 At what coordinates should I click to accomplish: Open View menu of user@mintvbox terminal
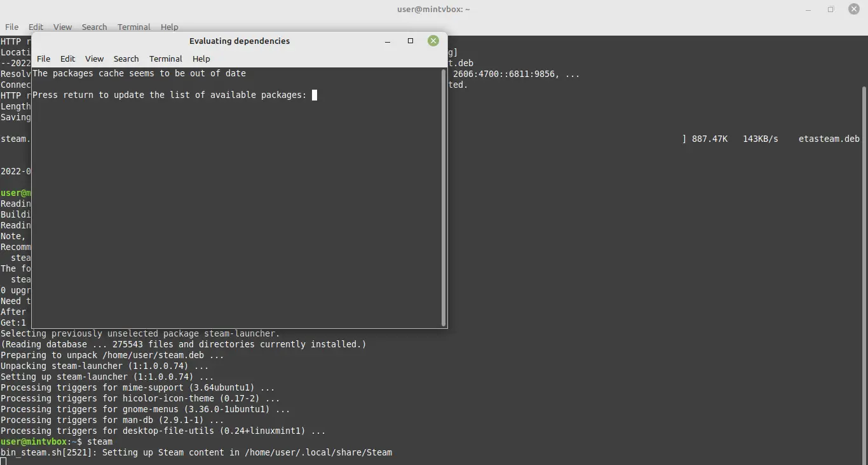62,27
